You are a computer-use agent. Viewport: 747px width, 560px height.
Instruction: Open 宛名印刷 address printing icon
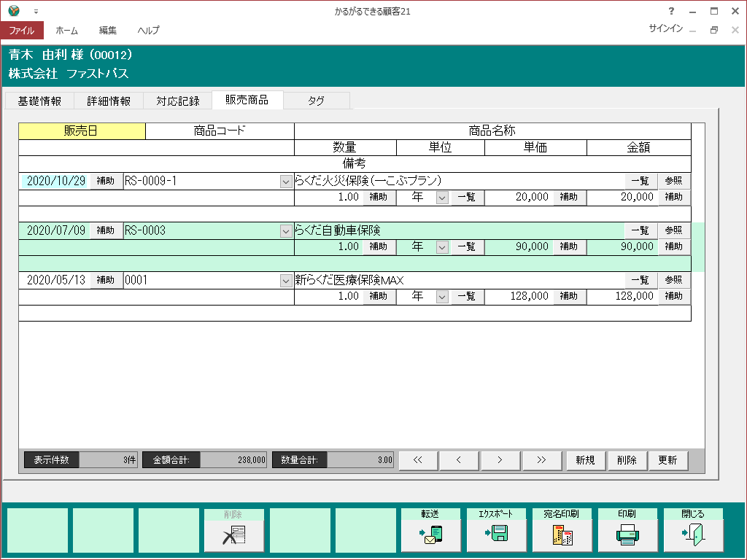click(x=562, y=535)
